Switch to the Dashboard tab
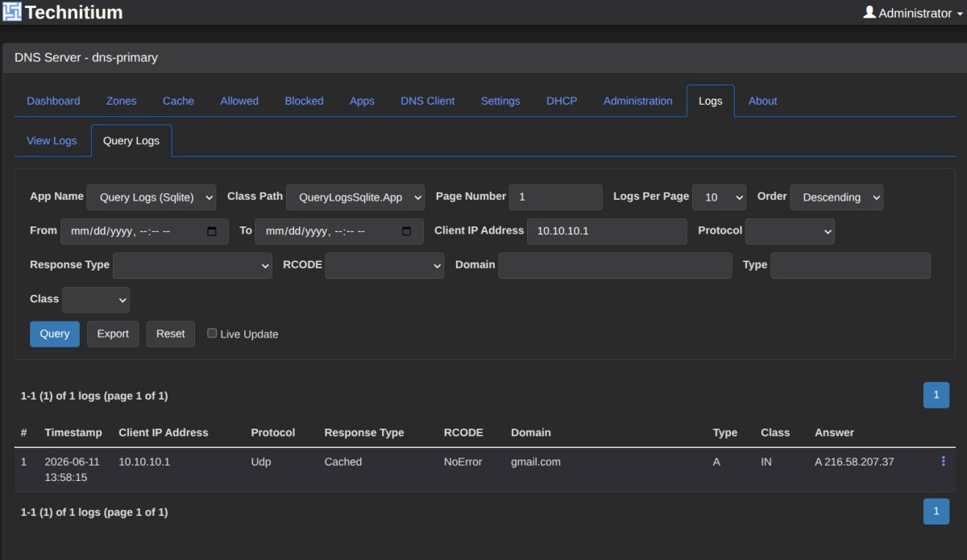Viewport: 967px width, 560px height. tap(53, 101)
